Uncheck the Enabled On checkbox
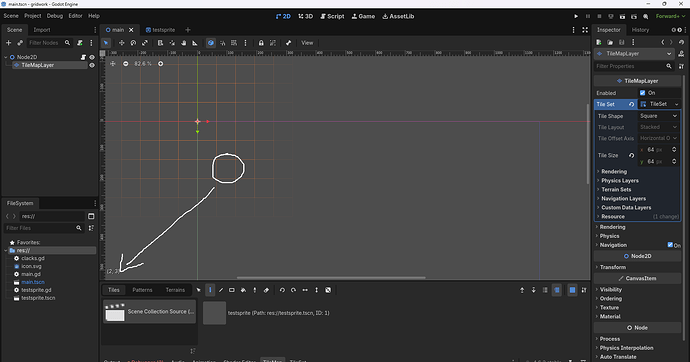The image size is (690, 362). coord(642,93)
